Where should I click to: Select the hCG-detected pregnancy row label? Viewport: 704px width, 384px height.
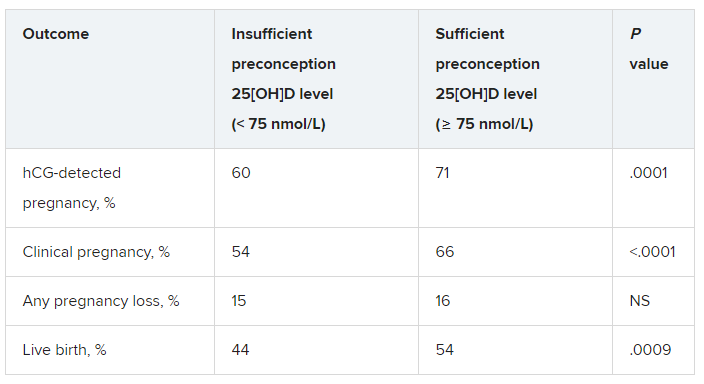click(72, 188)
